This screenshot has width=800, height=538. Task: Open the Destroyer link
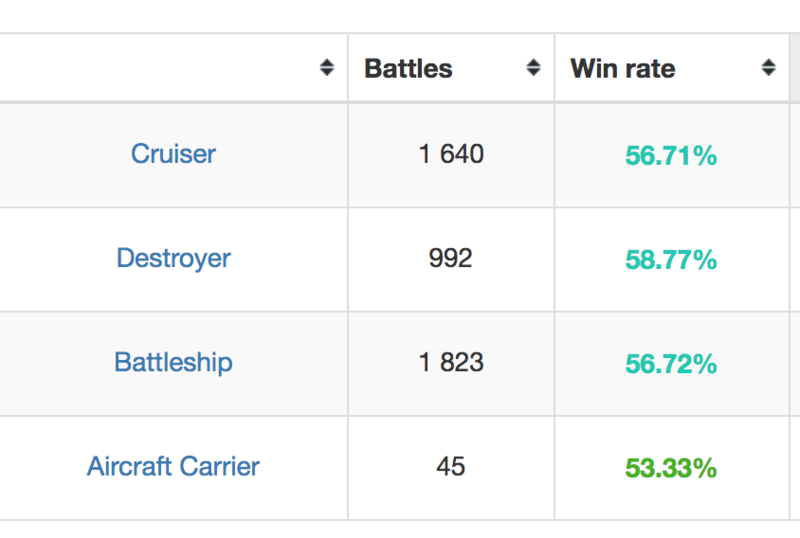click(173, 258)
